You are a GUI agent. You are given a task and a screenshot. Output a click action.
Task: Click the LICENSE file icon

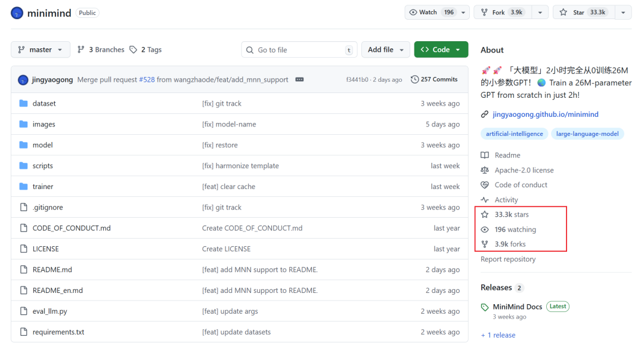pos(24,249)
